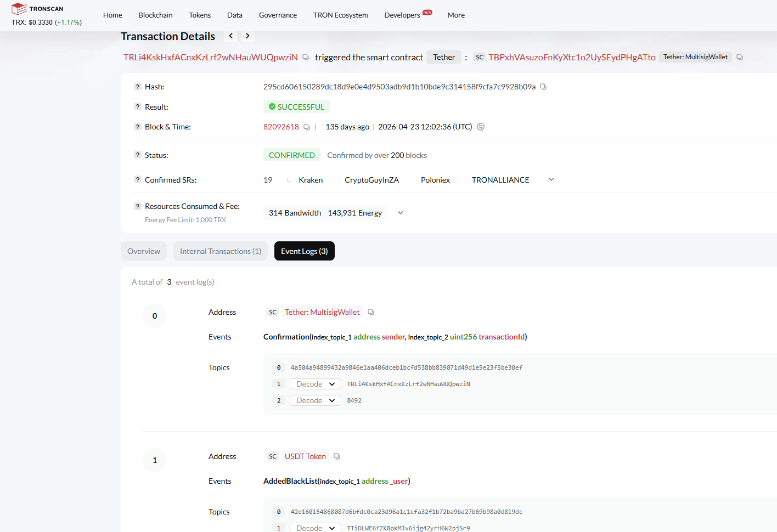Open the Developers menu
The width and height of the screenshot is (777, 532).
click(x=402, y=15)
